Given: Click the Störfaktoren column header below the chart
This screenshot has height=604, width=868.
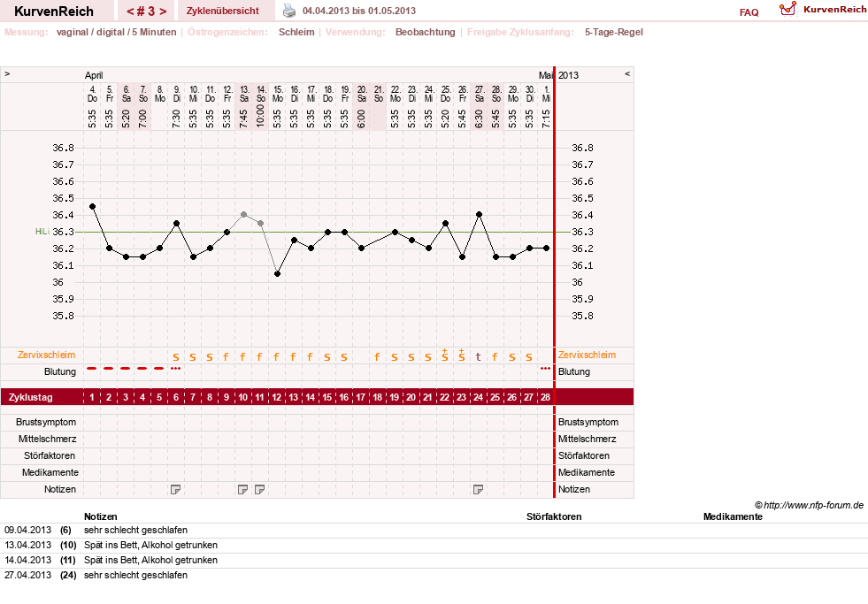Looking at the screenshot, I should pyautogui.click(x=554, y=516).
